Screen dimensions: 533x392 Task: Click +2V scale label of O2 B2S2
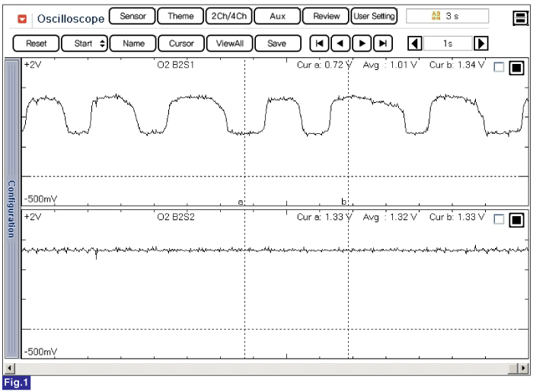(x=33, y=216)
